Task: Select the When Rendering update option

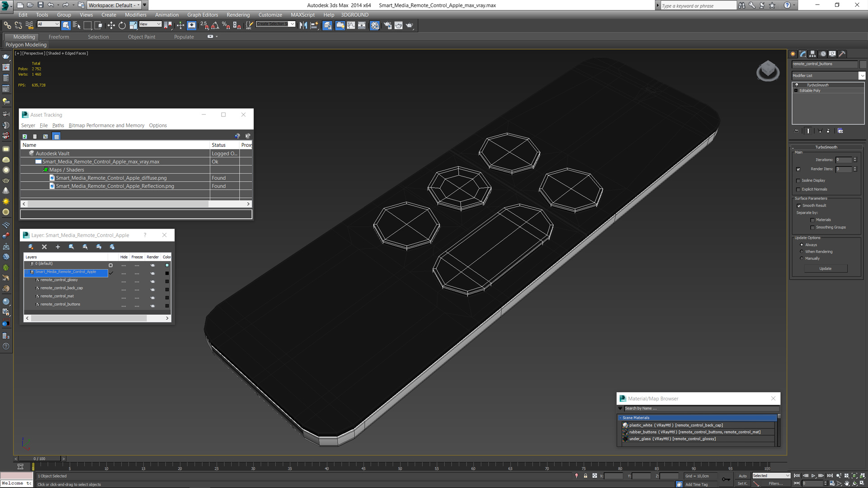Action: pyautogui.click(x=802, y=252)
